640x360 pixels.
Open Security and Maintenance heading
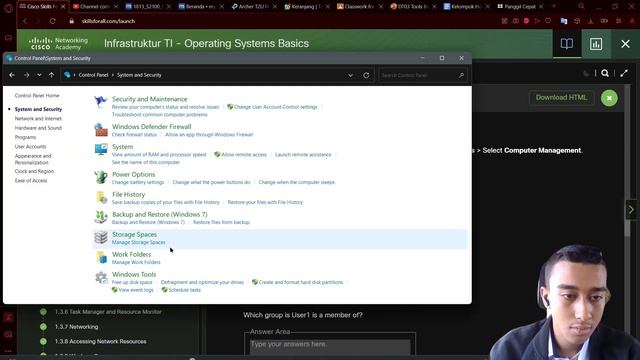(149, 99)
